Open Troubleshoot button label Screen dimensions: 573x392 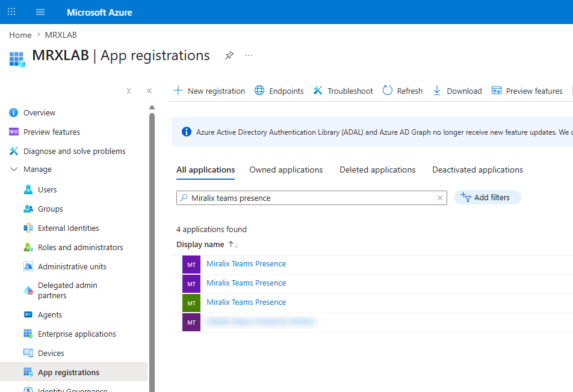[350, 91]
